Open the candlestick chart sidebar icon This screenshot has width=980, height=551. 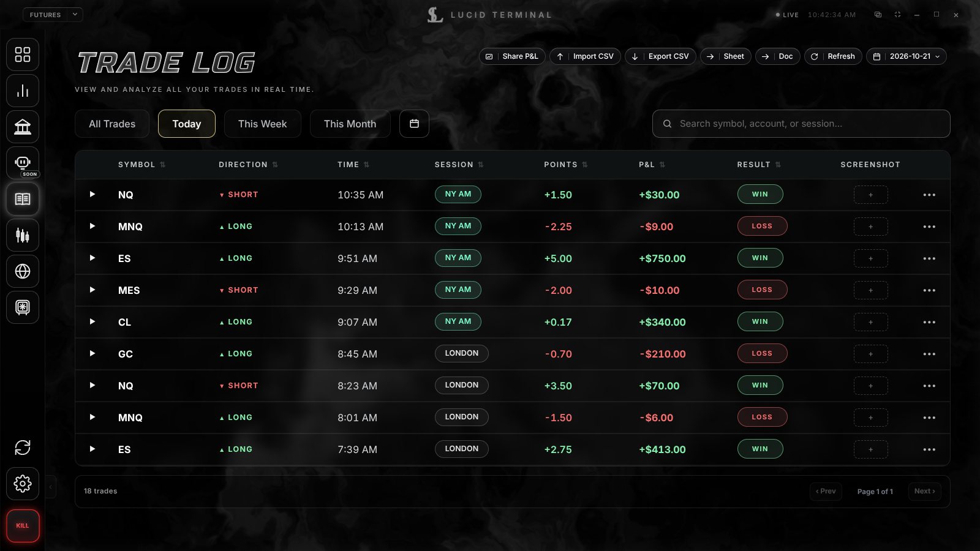[23, 235]
